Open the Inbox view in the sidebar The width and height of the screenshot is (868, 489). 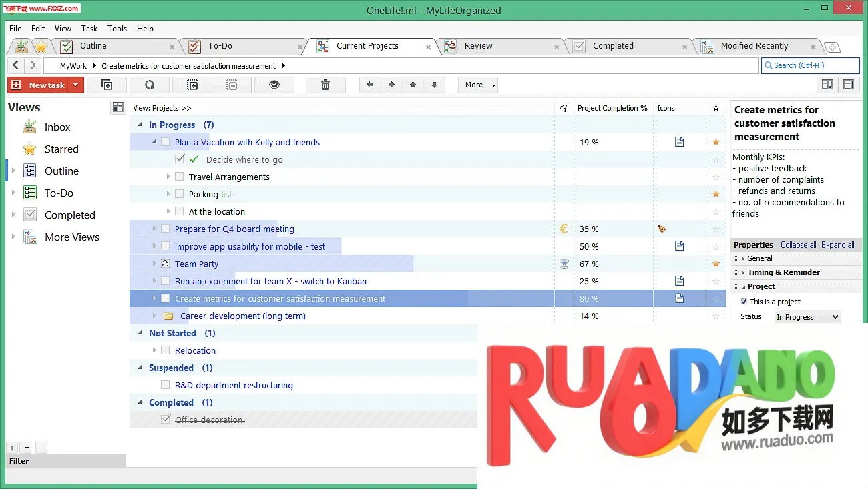(57, 127)
